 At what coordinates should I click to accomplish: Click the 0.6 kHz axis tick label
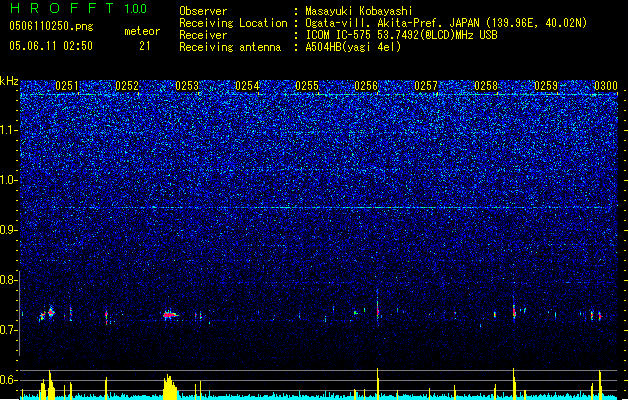[x=8, y=380]
